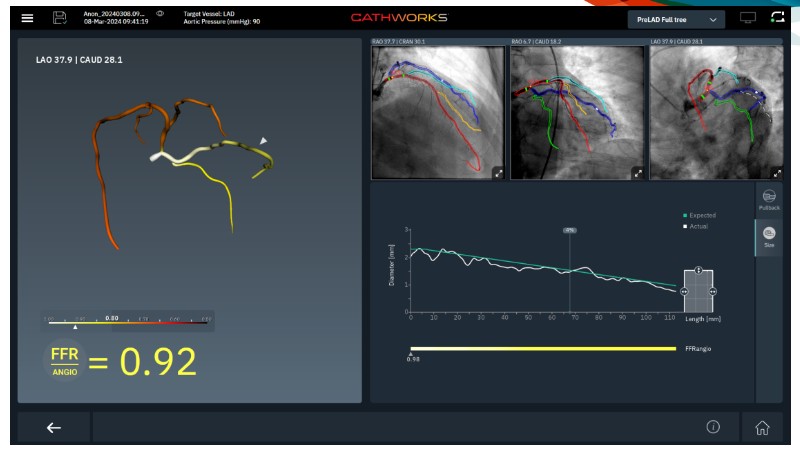Select the RAO 6.7 CAUD 18.2 angiogram image
Screen dimensions: 800x450
coord(578,112)
